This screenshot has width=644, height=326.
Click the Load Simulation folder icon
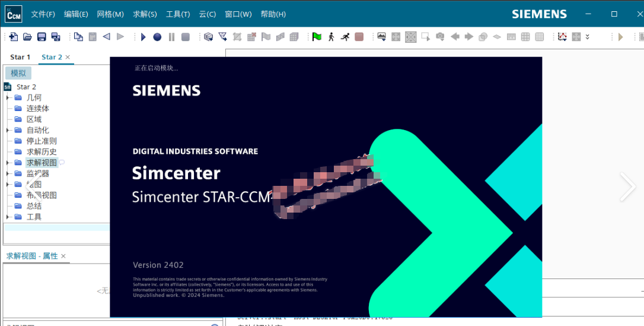click(x=27, y=37)
